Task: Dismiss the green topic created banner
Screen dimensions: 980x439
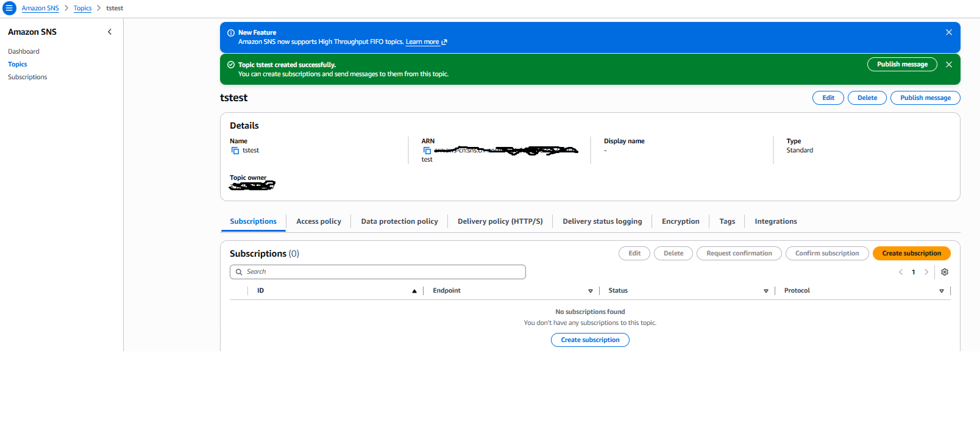Action: [x=949, y=65]
